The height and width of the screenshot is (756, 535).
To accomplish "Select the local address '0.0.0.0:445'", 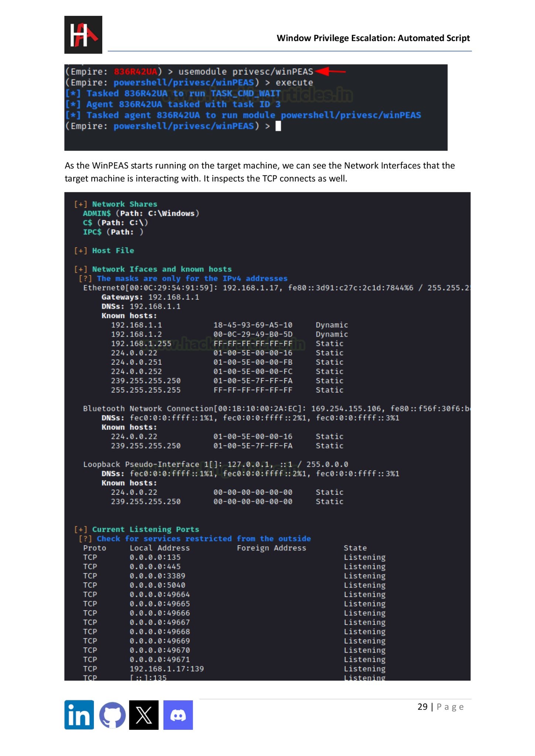I will [155, 567].
